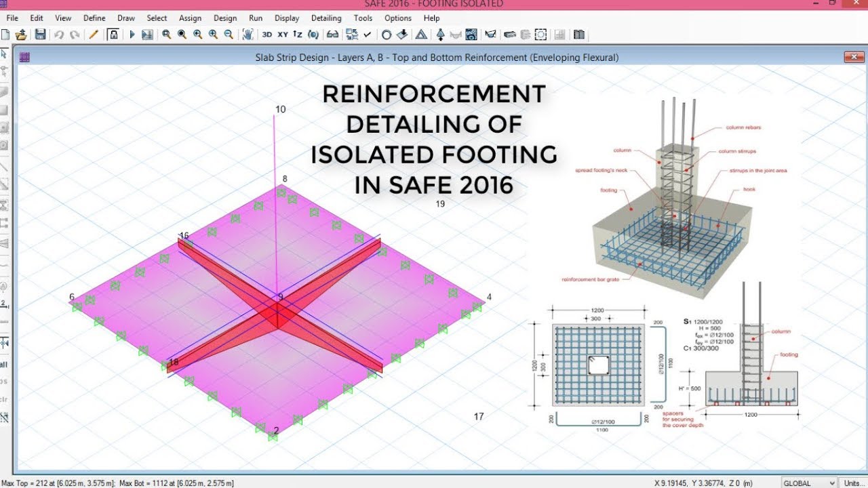Image resolution: width=868 pixels, height=488 pixels.
Task: Click the previous zoom magnifier icon
Action: [197, 35]
